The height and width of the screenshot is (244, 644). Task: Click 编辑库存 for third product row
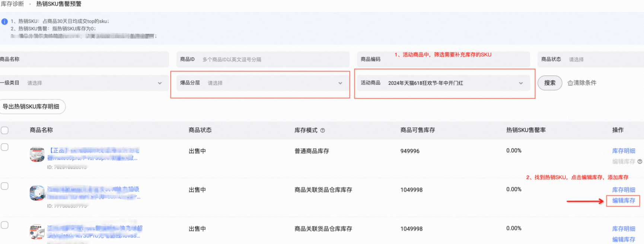(624, 240)
